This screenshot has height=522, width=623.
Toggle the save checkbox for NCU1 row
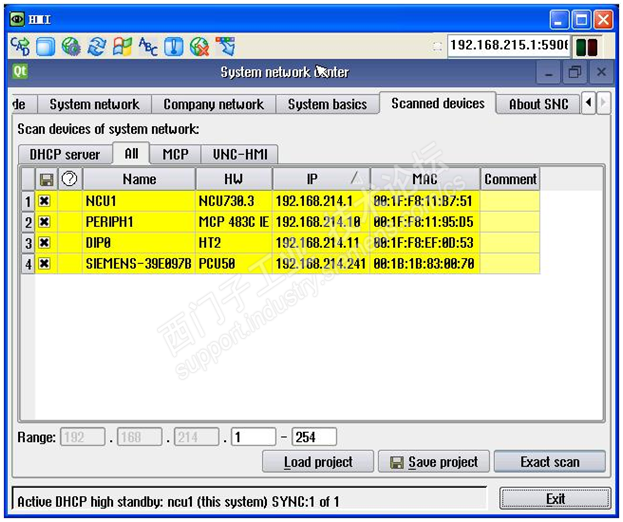point(44,201)
